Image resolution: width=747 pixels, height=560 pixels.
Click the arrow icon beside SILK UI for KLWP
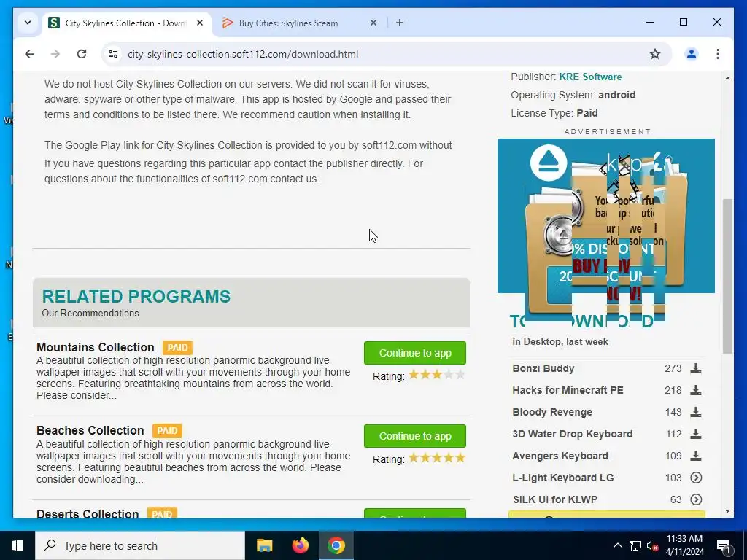(x=696, y=499)
